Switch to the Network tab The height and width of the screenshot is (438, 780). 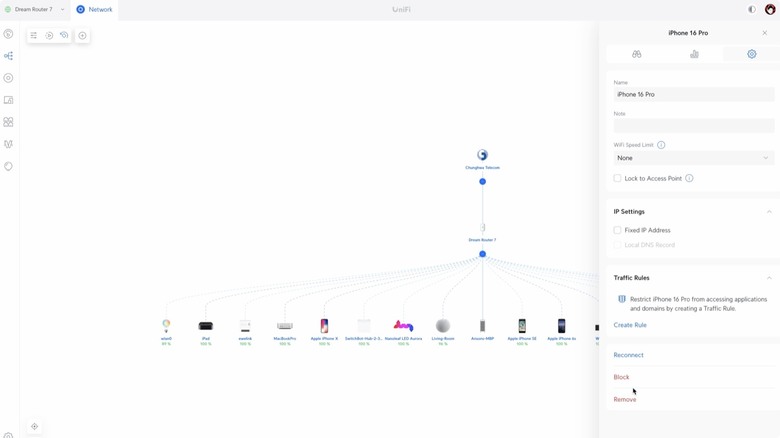coord(95,9)
